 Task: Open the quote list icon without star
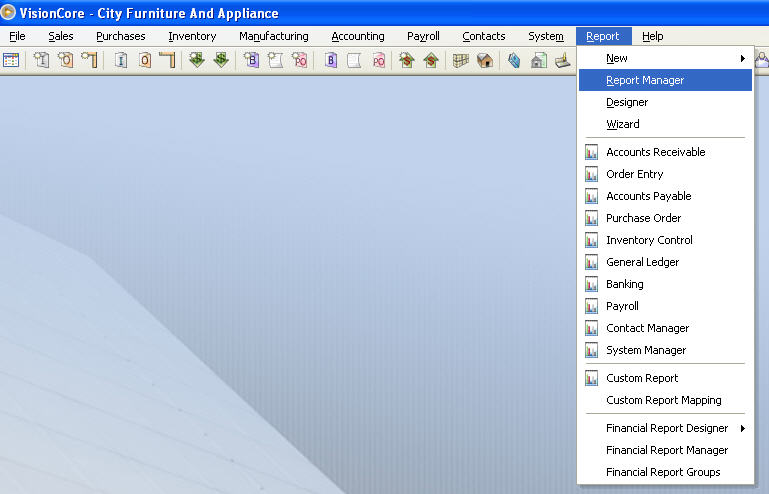click(168, 60)
